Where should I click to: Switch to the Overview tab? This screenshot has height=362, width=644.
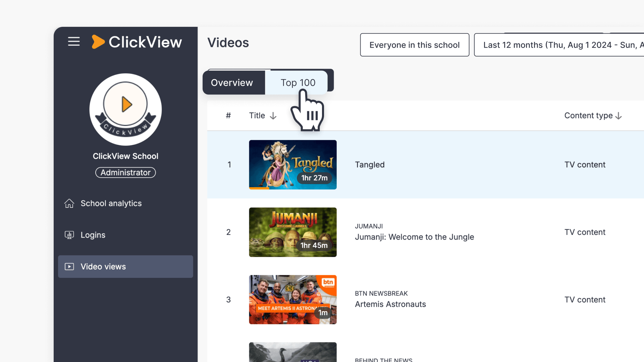click(234, 82)
